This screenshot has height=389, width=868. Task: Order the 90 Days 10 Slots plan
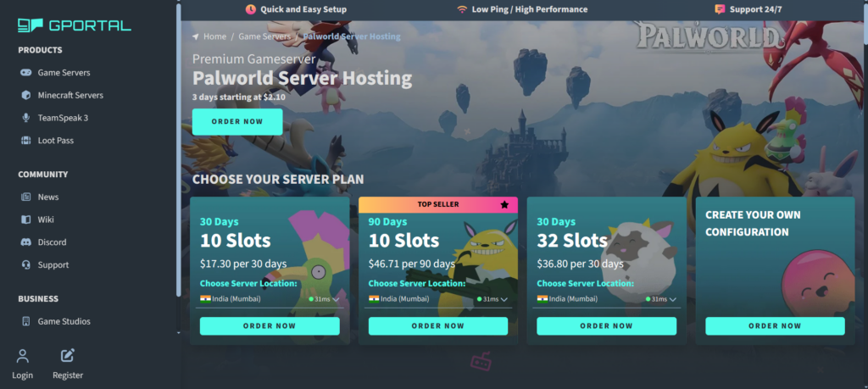coord(438,326)
